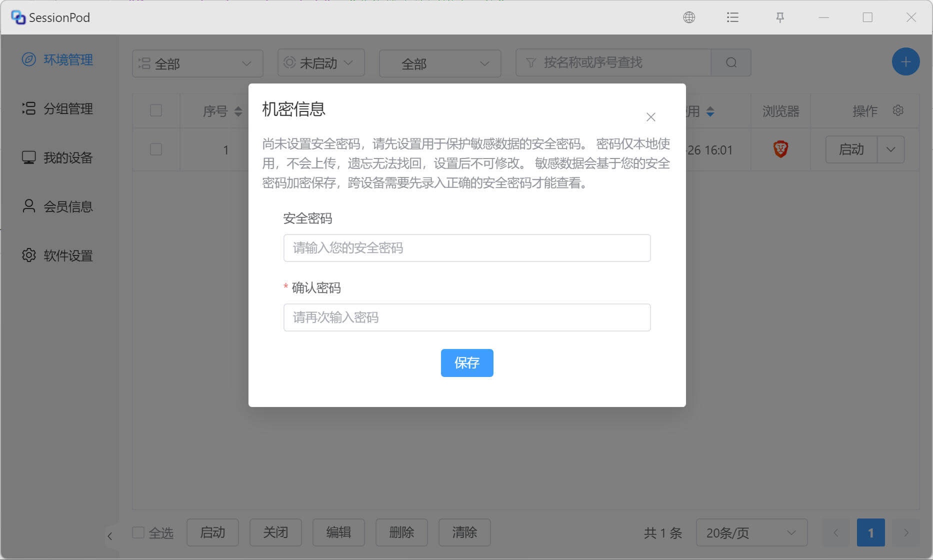This screenshot has width=933, height=560.
Task: Enable the 全选 checkbox at bottom
Action: coord(138,532)
